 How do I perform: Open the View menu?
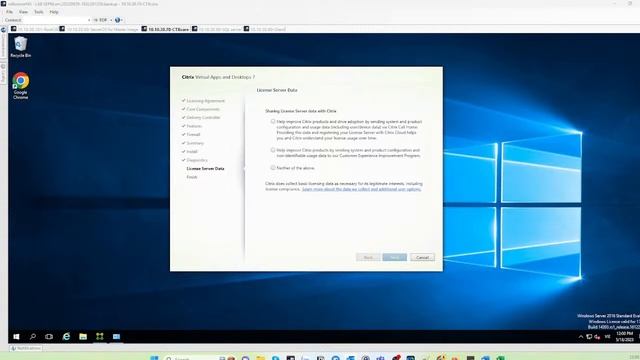23,12
